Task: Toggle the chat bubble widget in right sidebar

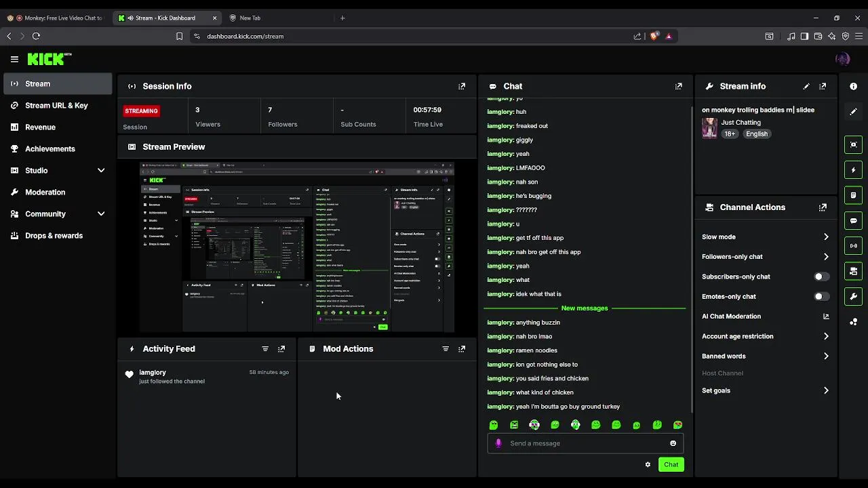Action: (x=853, y=220)
